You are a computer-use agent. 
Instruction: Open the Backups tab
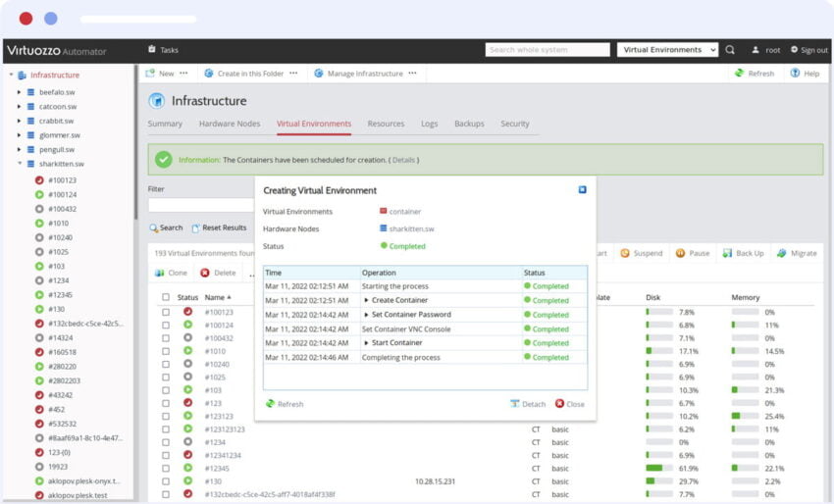(469, 125)
